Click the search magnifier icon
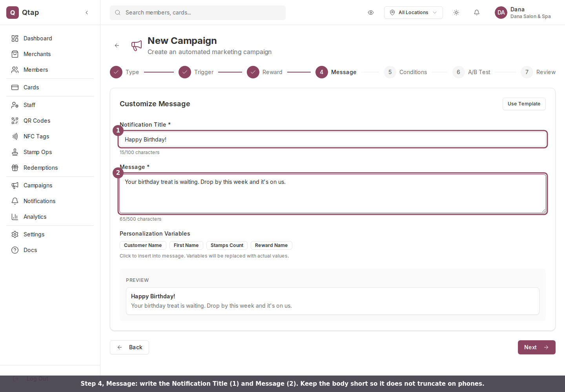The image size is (565, 392). tap(118, 13)
